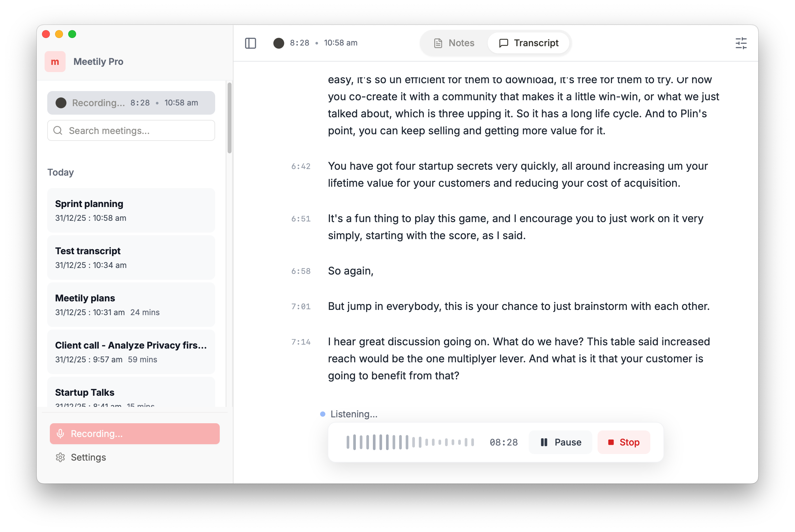Open transcript view options with the sliders icon
Viewport: 795px width, 532px height.
coord(742,43)
